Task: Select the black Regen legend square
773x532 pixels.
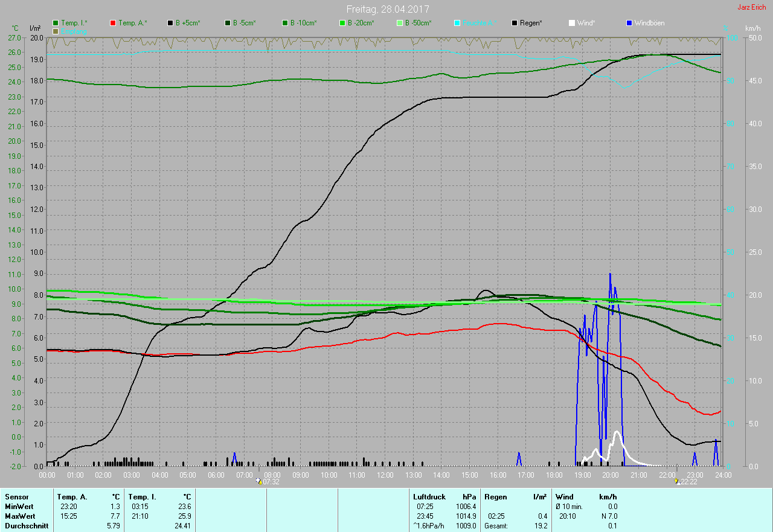Action: pos(515,23)
